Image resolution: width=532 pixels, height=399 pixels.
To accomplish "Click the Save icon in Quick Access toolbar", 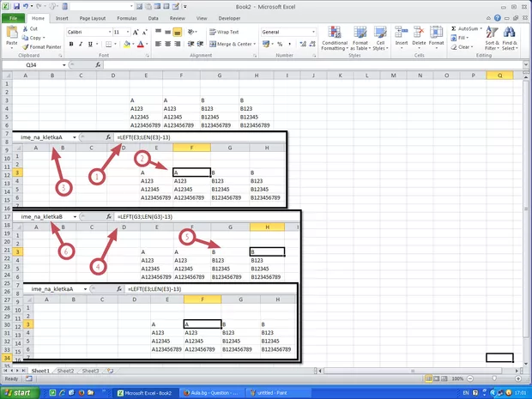I will pos(15,5).
